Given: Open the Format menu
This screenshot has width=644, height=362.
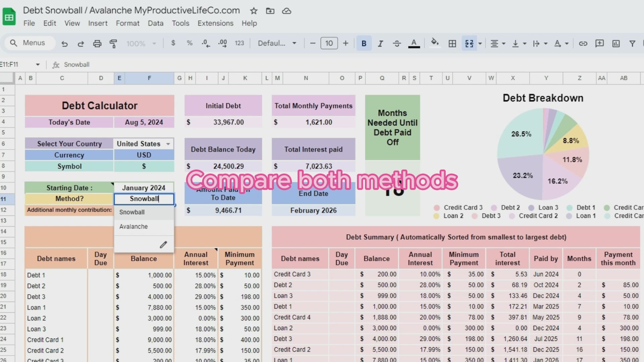Looking at the screenshot, I should tap(127, 23).
